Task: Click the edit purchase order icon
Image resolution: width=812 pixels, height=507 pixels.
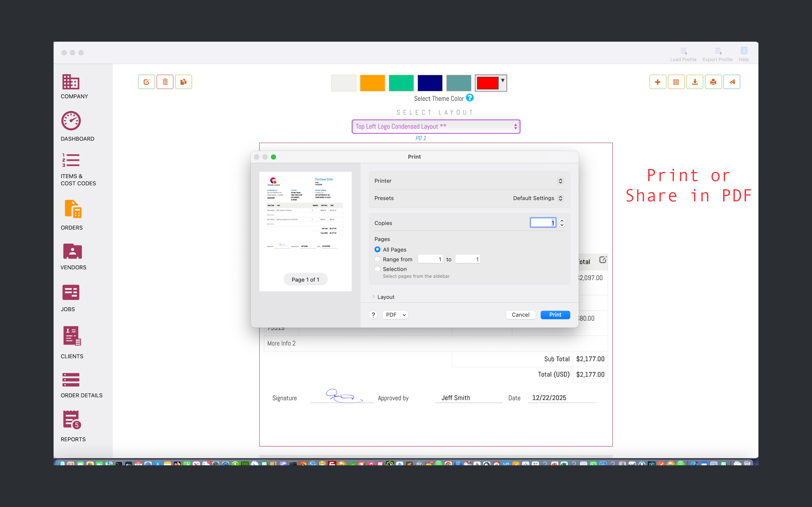Action: (x=146, y=82)
